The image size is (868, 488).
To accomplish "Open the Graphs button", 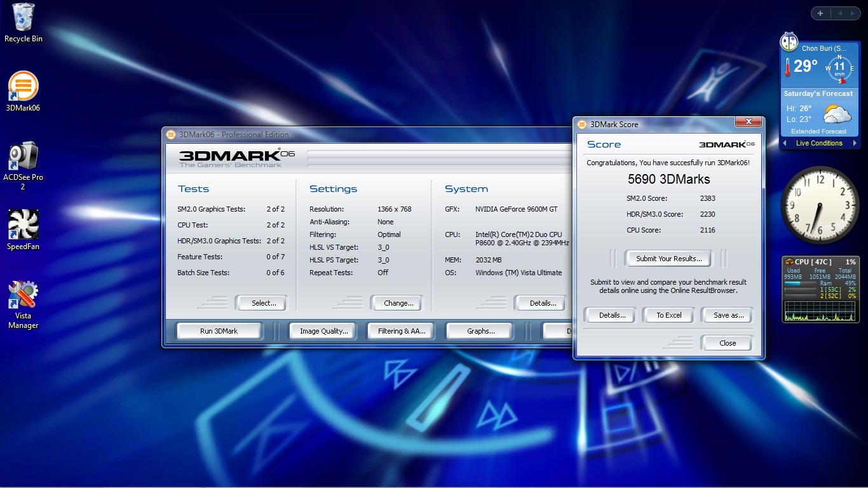I will point(481,331).
